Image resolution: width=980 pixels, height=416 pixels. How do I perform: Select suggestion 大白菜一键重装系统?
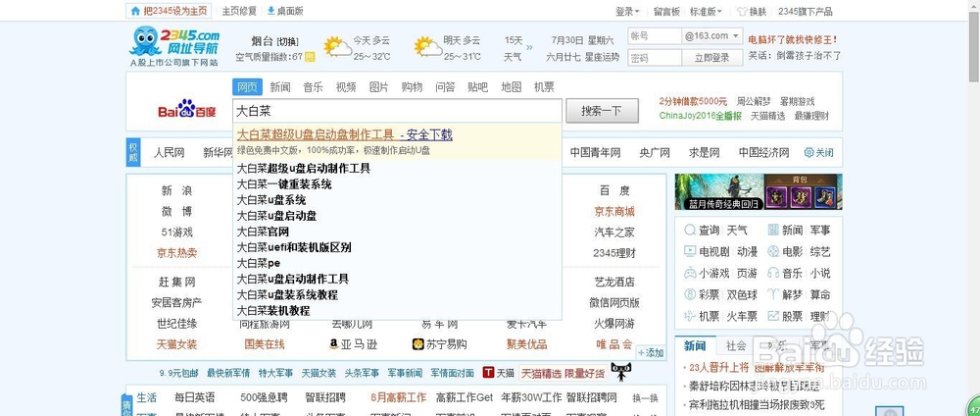[284, 183]
